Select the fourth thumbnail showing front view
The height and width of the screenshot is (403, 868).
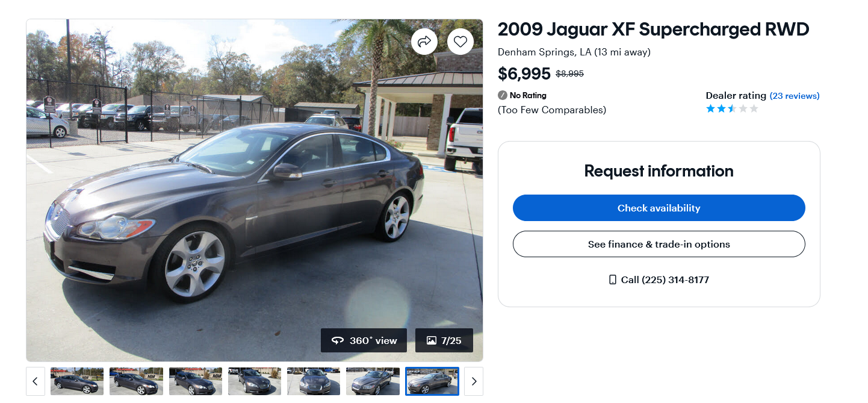[255, 381]
